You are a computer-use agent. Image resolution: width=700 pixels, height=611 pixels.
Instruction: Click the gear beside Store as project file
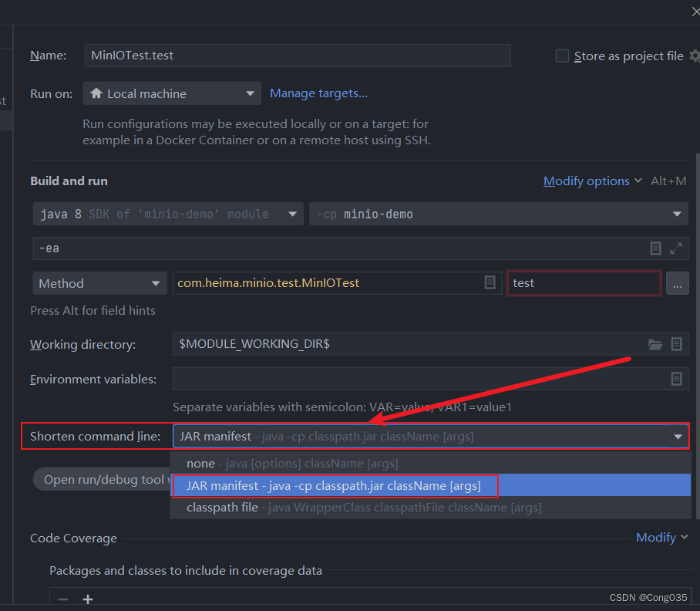coord(693,56)
